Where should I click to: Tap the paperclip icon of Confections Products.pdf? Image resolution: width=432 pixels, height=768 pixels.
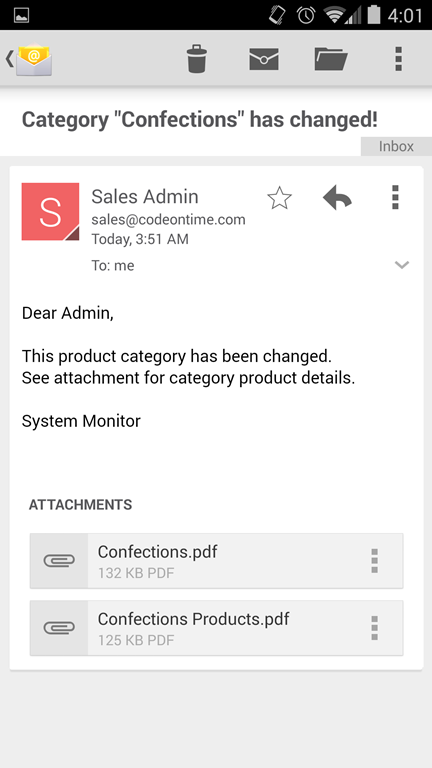[x=59, y=627]
